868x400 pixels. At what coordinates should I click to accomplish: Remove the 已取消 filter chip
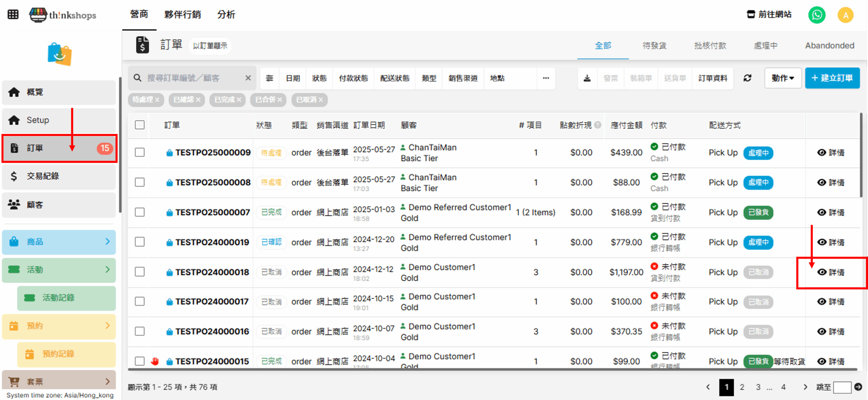pos(321,100)
